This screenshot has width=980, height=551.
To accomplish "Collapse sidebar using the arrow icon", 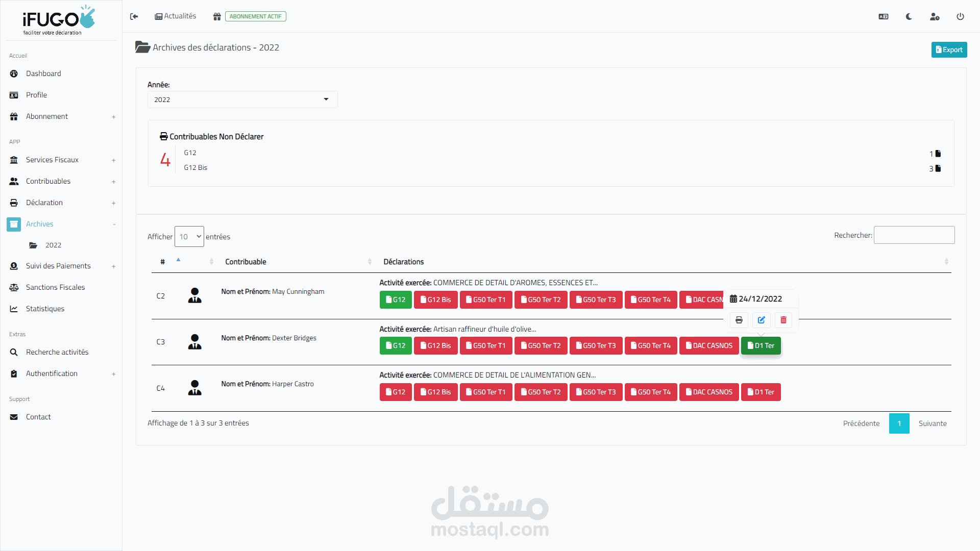I will pos(134,16).
